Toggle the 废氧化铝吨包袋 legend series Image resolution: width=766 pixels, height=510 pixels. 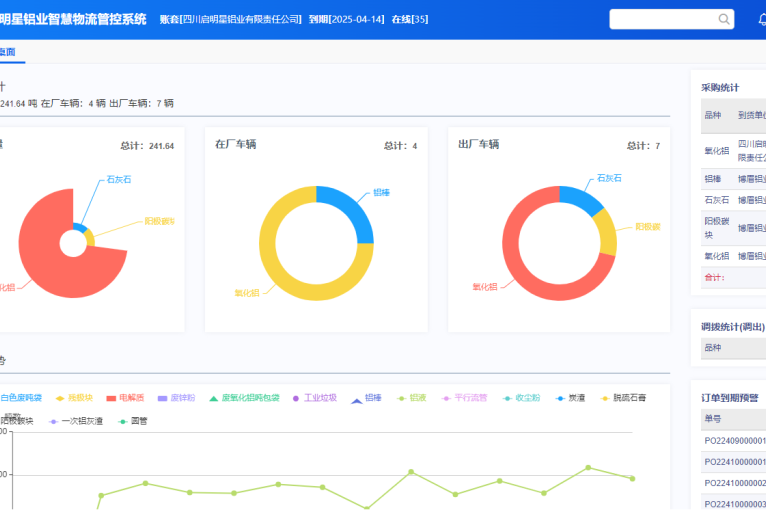(244, 398)
